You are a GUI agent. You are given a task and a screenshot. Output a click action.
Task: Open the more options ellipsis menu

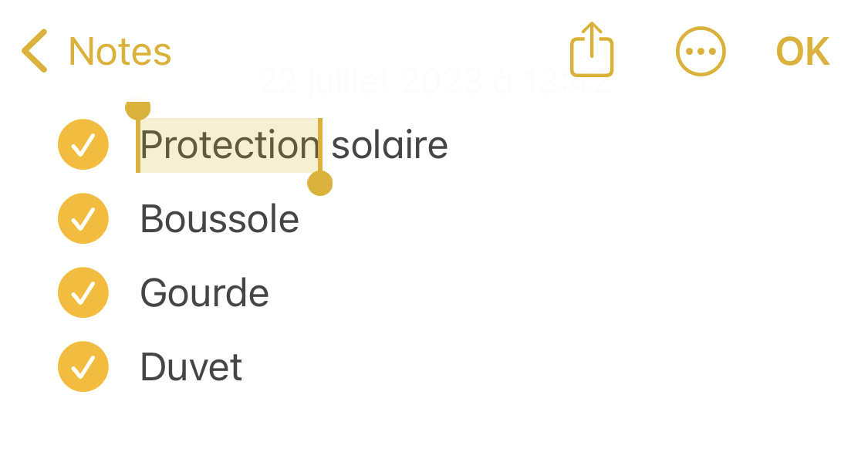tap(701, 52)
